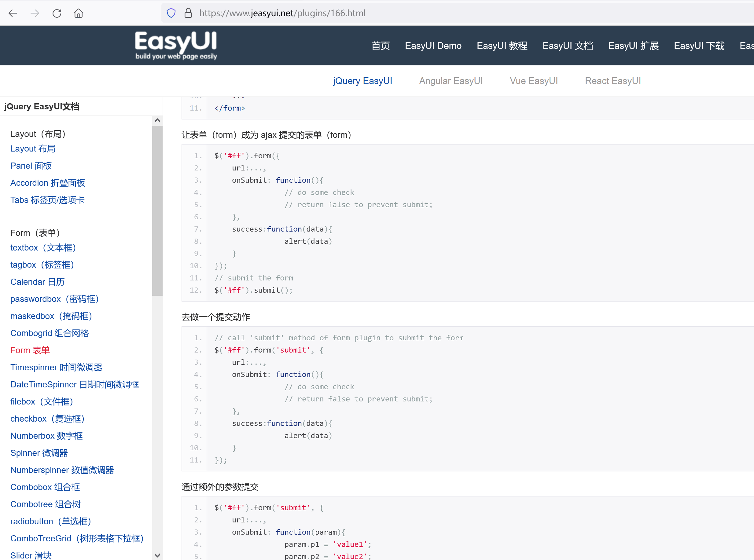Switch to Angular EasyUI tab
The height and width of the screenshot is (560, 754).
tap(451, 81)
